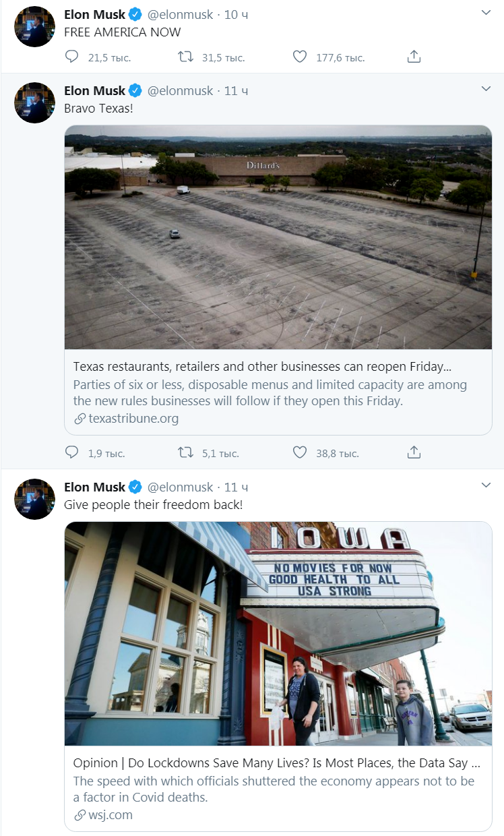The height and width of the screenshot is (836, 504).
Task: Open the FREE AMERICA NOW tweet options chevron
Action: pyautogui.click(x=486, y=13)
